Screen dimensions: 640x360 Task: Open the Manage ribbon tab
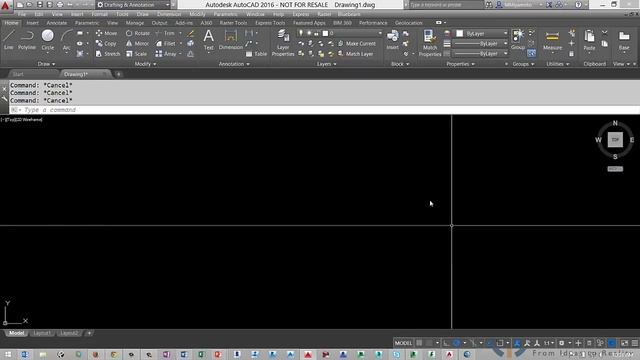click(x=135, y=23)
